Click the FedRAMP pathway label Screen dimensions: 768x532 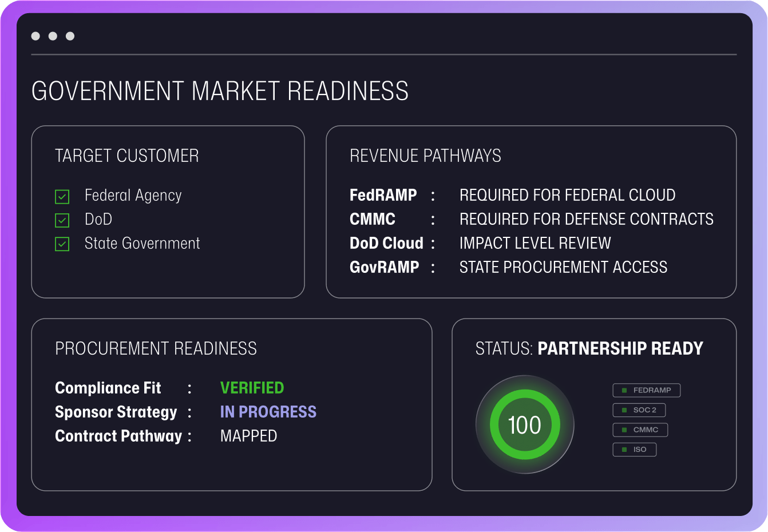point(383,195)
